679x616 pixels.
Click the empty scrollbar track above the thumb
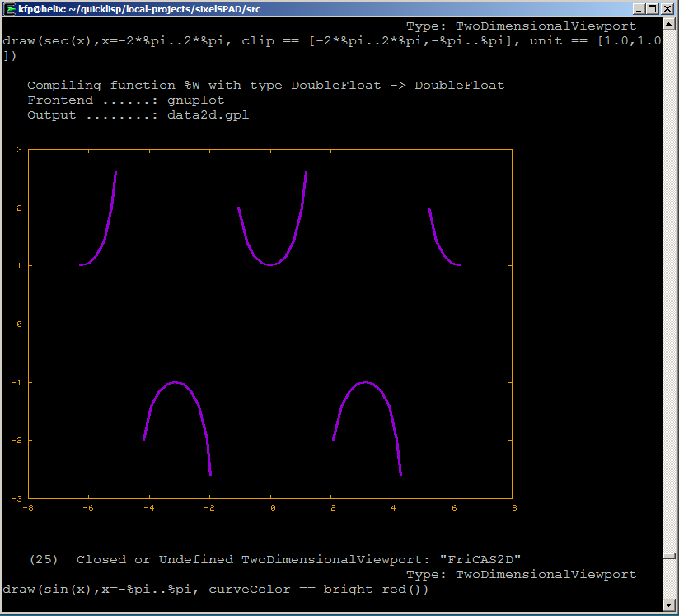click(669, 288)
